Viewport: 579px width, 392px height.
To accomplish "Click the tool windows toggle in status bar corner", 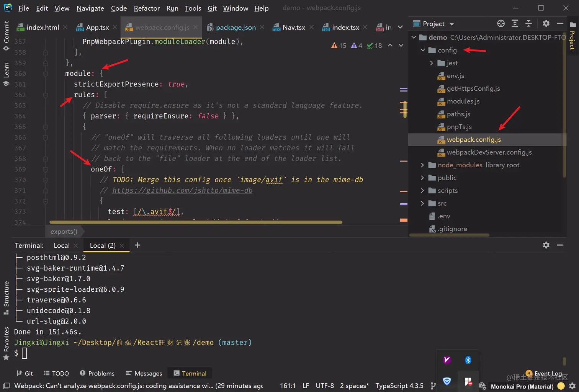I will pyautogui.click(x=6, y=386).
